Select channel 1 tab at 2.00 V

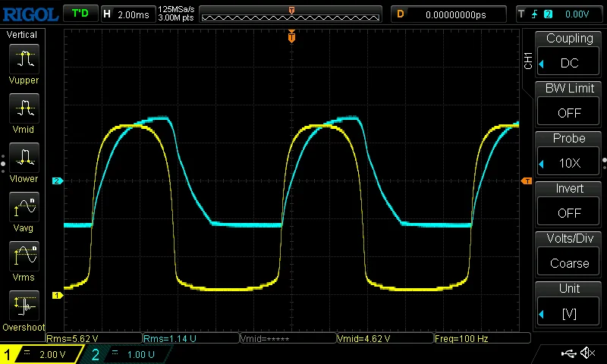click(x=42, y=354)
